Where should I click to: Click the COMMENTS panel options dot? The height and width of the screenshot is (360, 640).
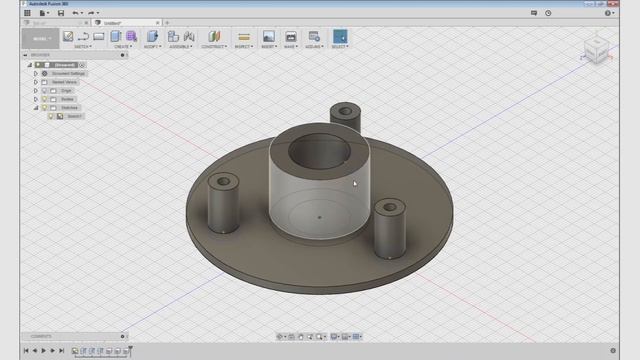coord(122,336)
